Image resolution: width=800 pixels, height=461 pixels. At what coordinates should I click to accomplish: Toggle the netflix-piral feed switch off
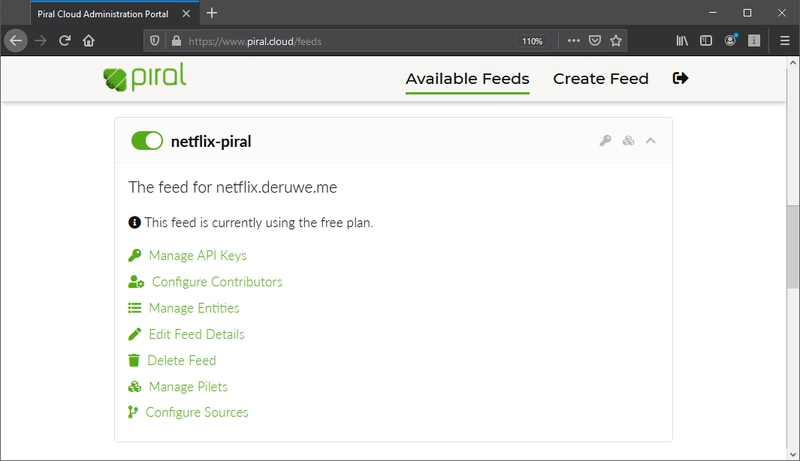[x=147, y=141]
